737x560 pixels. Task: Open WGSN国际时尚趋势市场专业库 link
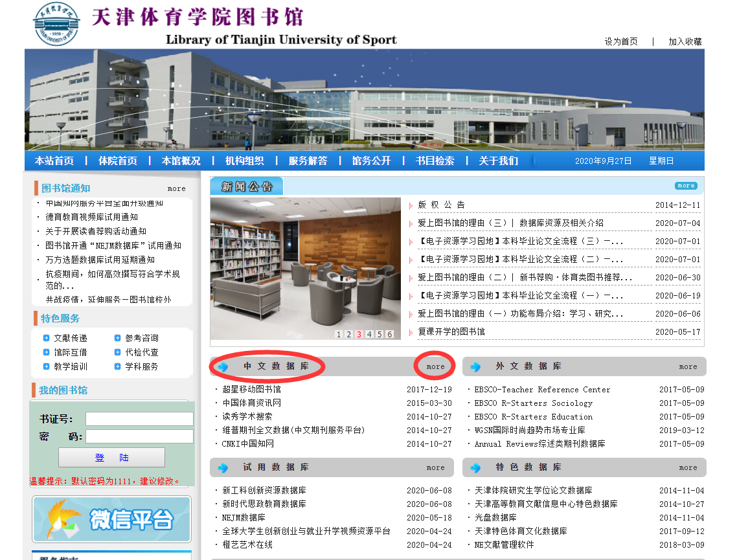(530, 430)
